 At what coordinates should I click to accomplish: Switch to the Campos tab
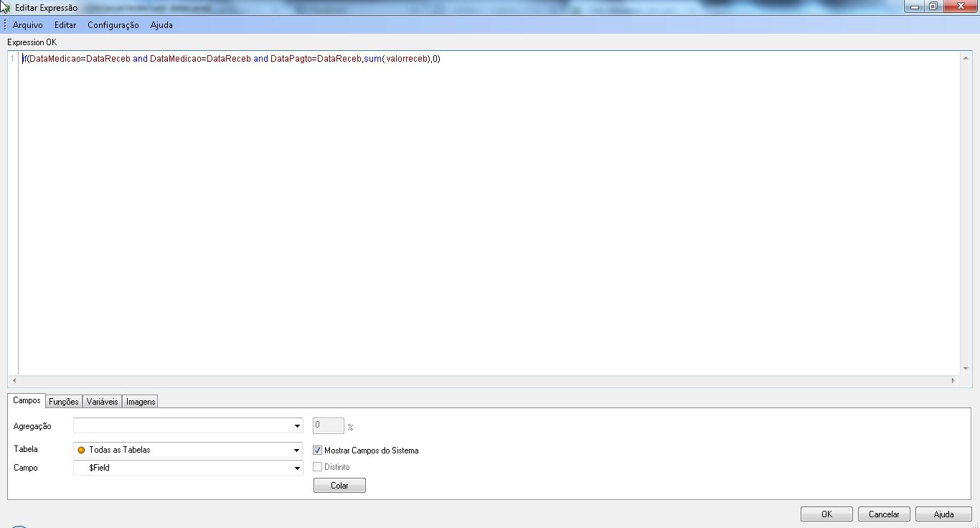point(27,401)
